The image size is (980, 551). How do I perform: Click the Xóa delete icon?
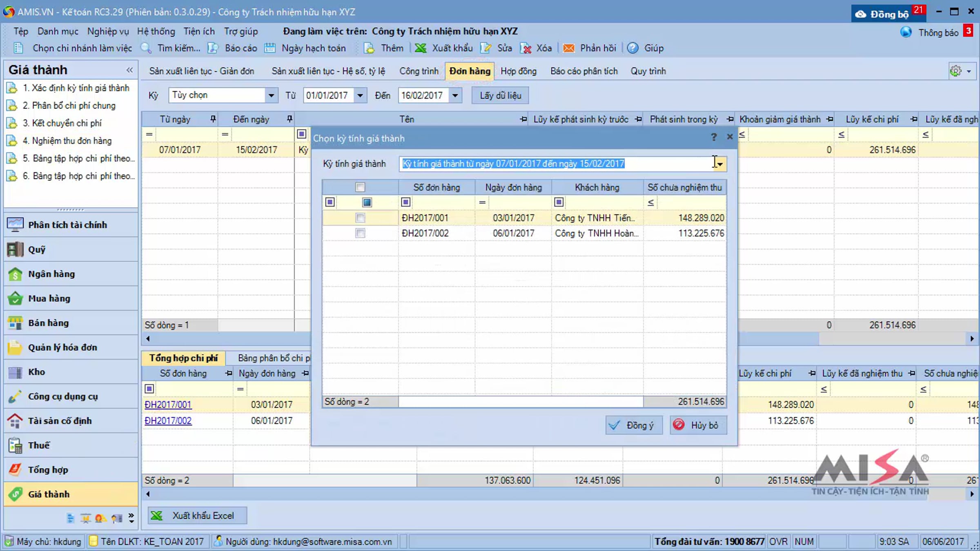pos(526,48)
